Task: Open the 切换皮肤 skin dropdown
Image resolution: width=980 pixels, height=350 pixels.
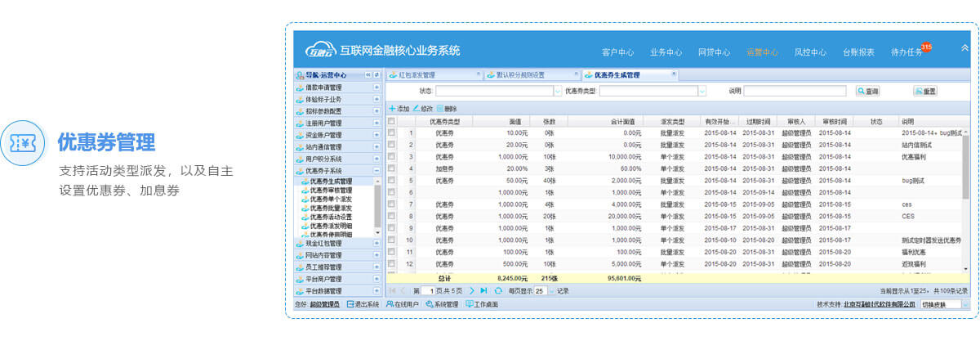Action: tap(966, 304)
